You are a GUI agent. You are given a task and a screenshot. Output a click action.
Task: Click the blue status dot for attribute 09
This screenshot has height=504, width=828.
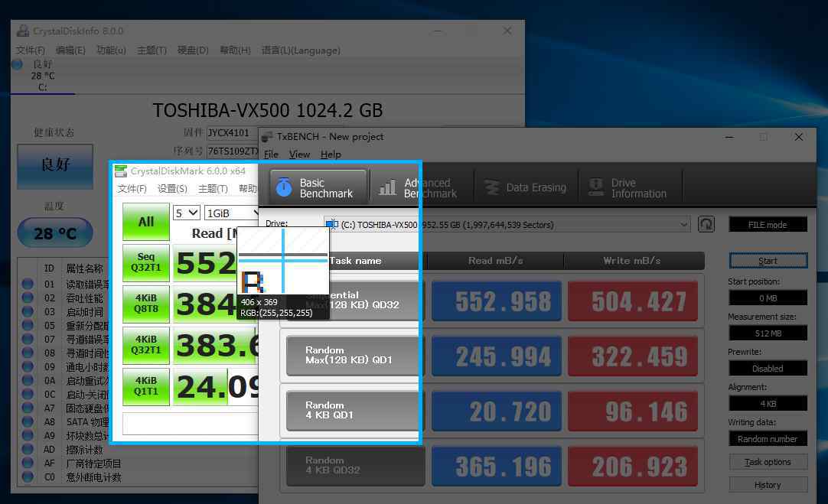pyautogui.click(x=28, y=366)
